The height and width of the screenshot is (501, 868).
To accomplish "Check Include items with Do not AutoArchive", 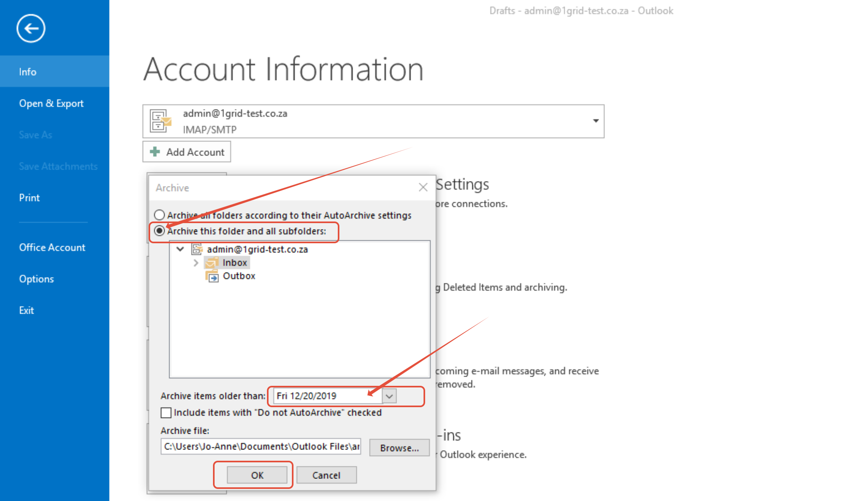I will click(x=166, y=413).
